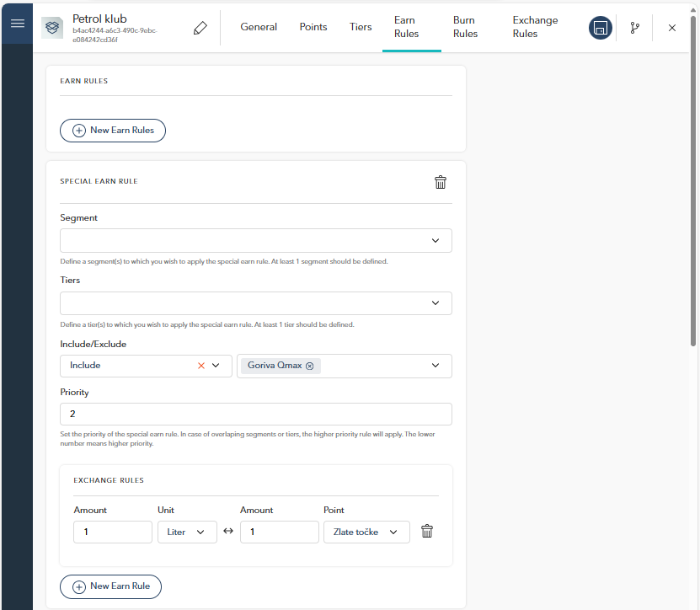
Task: Click the exchange double-arrow icon
Action: (228, 531)
